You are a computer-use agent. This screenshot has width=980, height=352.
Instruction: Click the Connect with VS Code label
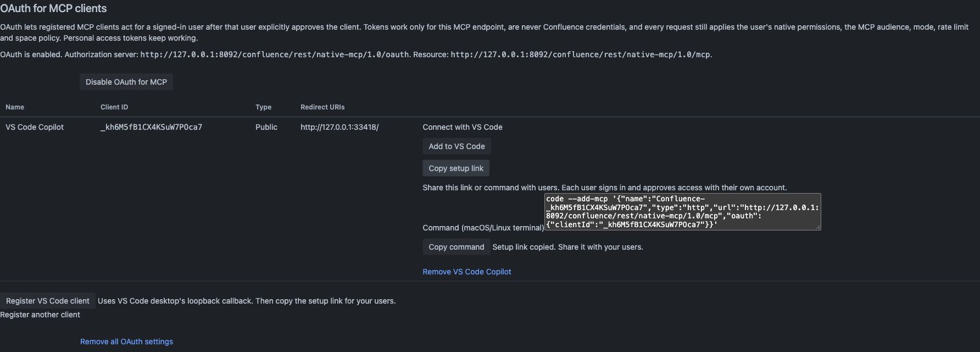463,127
